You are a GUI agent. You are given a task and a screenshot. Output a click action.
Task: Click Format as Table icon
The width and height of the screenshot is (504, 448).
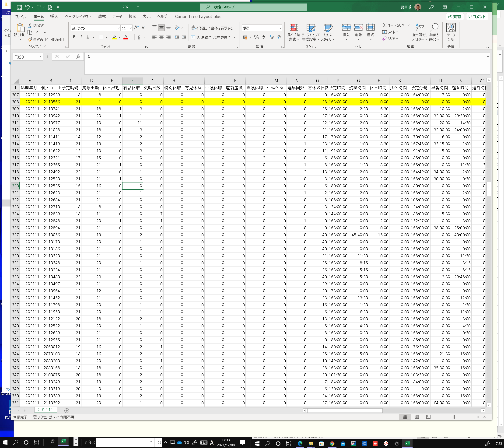(x=311, y=28)
